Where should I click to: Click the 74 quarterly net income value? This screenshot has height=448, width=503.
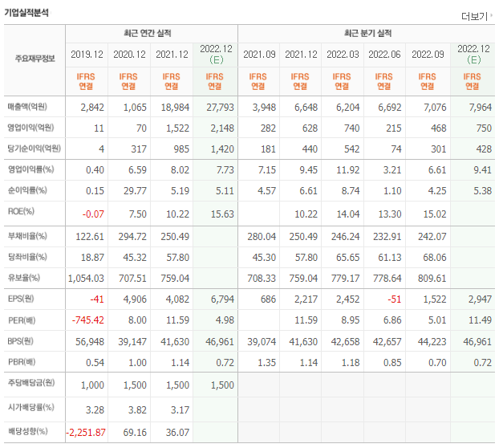tap(396, 149)
